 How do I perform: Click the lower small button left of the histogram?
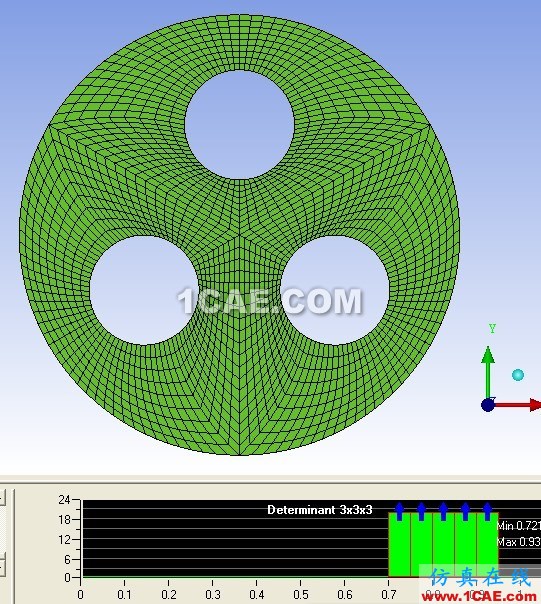tap(2, 566)
